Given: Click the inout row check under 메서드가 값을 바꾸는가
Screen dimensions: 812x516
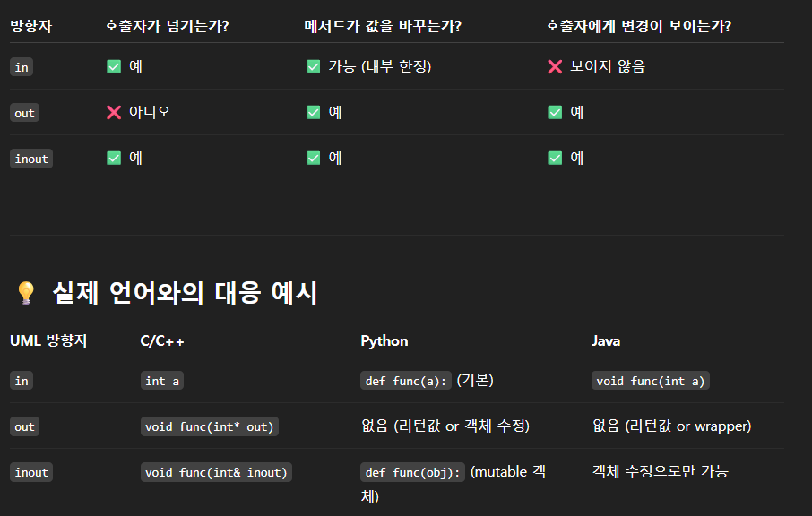Looking at the screenshot, I should coord(313,158).
